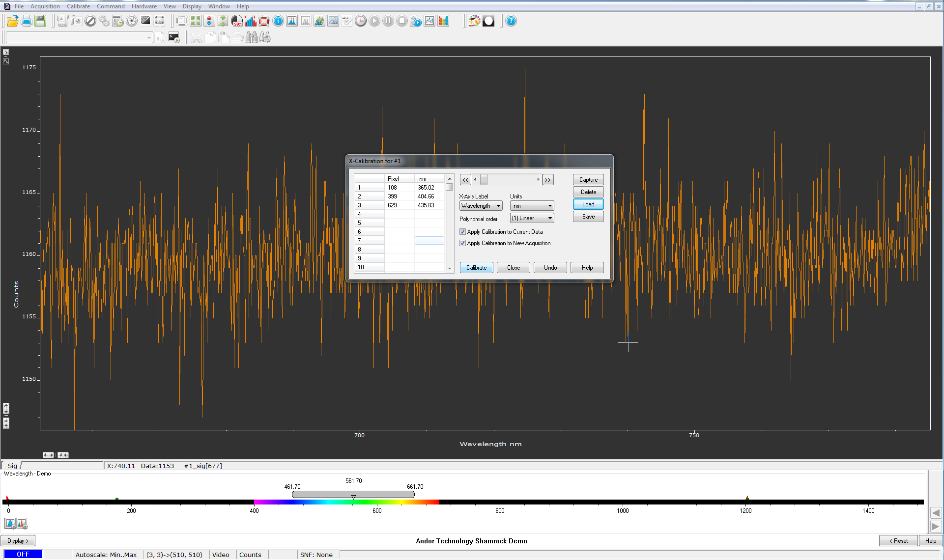The height and width of the screenshot is (560, 944).
Task: Open the Calibrate menu
Action: point(78,6)
